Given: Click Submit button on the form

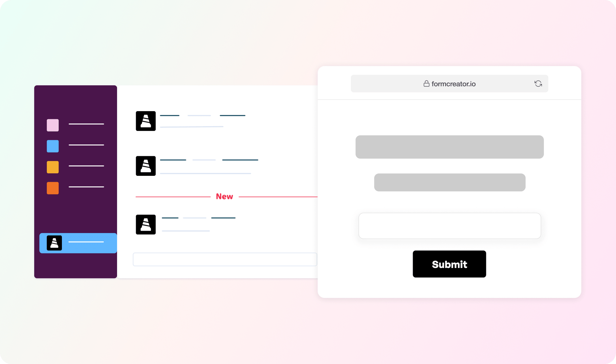Looking at the screenshot, I should [x=449, y=264].
